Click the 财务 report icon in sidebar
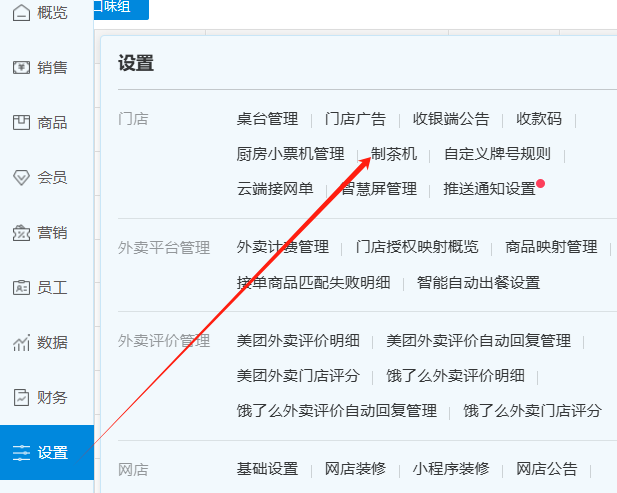Screen dimensions: 617x493 click(21, 397)
